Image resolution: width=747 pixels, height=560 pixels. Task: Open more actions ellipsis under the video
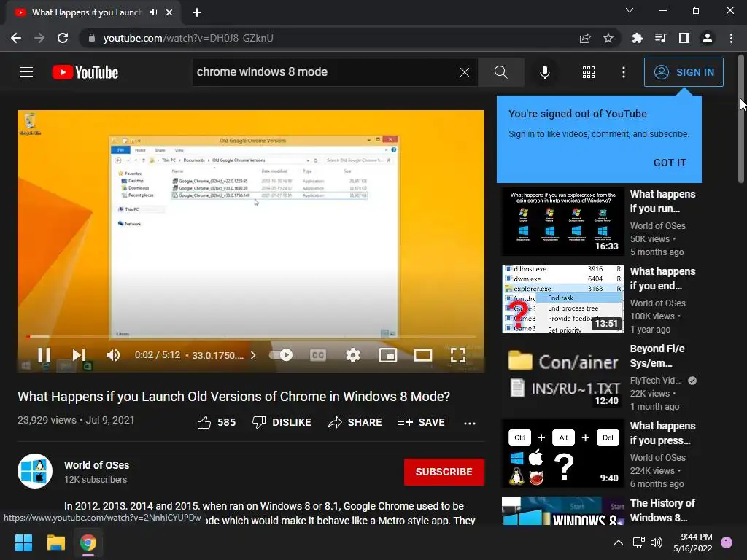[470, 424]
